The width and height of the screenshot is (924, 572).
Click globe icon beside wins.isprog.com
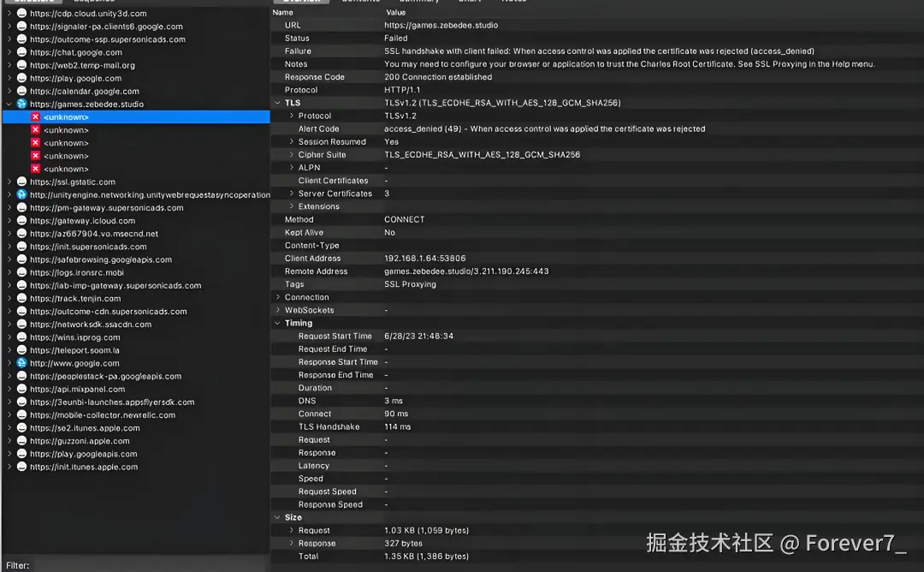click(21, 337)
